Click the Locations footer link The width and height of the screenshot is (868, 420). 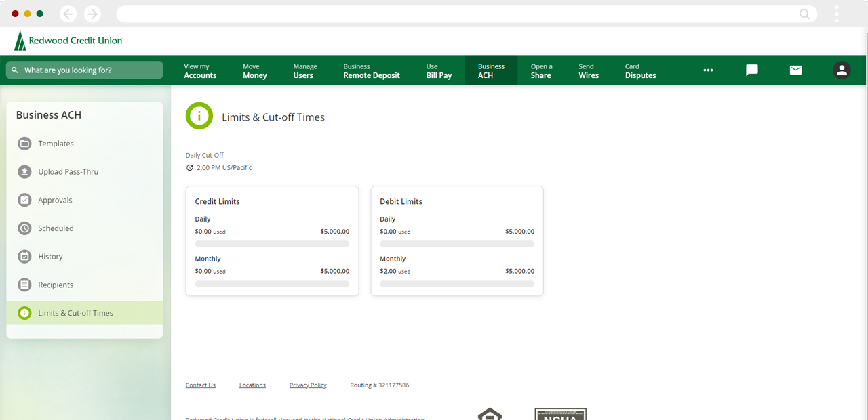(252, 385)
